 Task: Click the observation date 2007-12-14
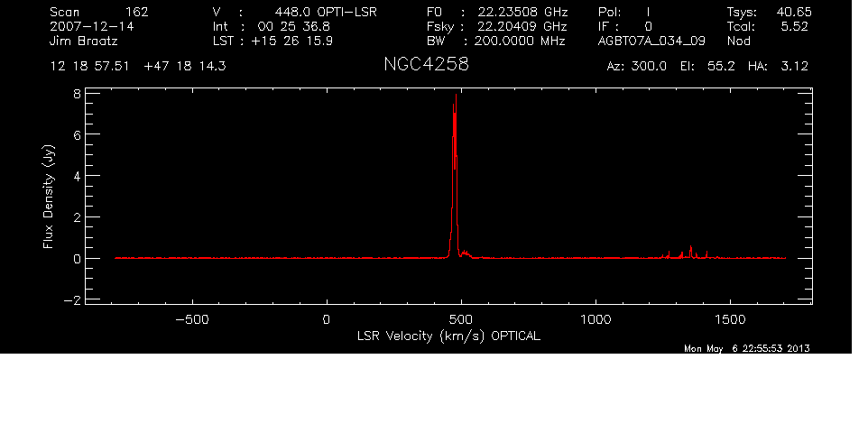pyautogui.click(x=92, y=26)
